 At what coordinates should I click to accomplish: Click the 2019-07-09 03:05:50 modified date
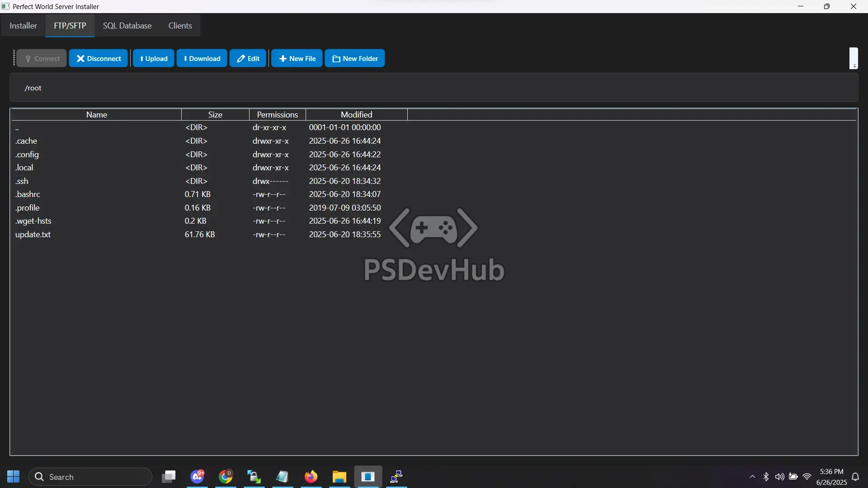pyautogui.click(x=345, y=208)
